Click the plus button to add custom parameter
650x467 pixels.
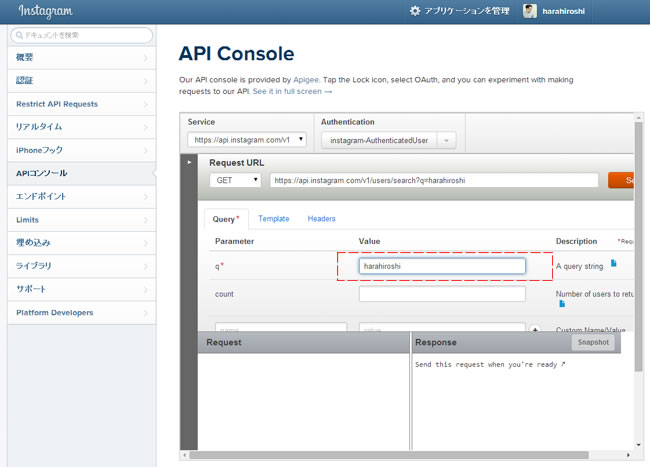(x=535, y=328)
